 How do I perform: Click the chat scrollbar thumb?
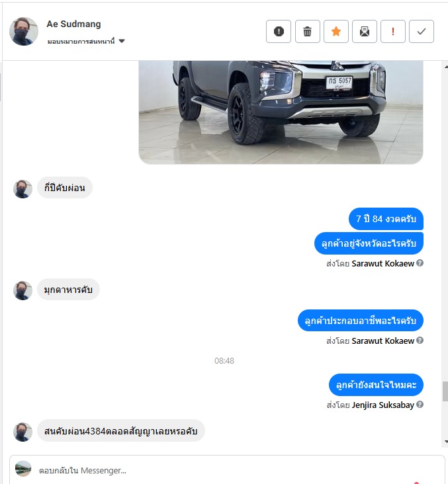445,391
